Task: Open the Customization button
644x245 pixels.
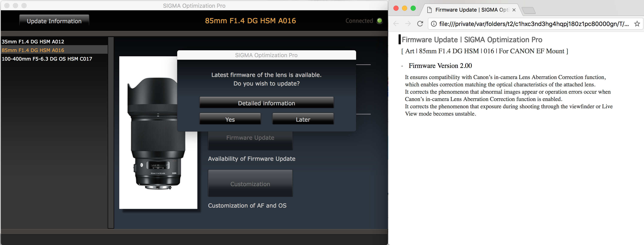Action: pos(250,183)
